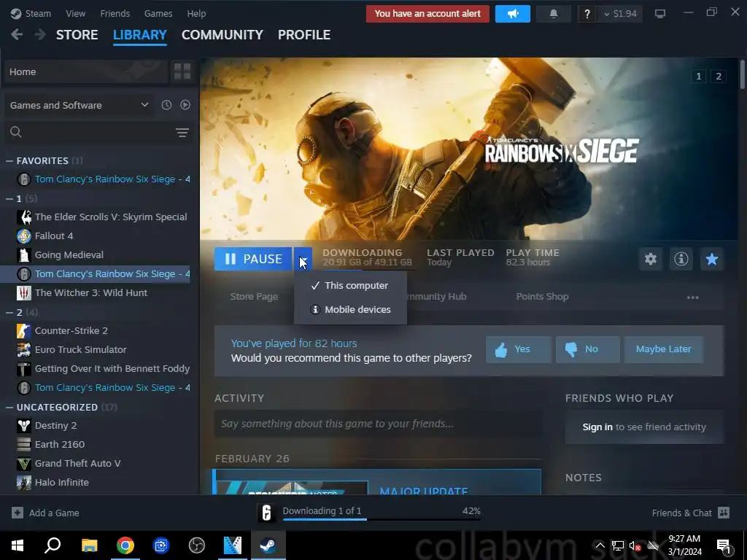Open the Help menu
The width and height of the screenshot is (747, 560).
tap(196, 13)
